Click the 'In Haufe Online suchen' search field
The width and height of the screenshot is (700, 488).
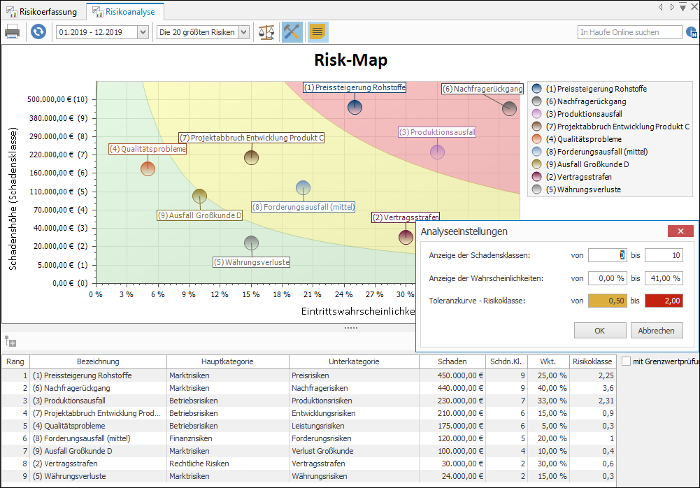coord(629,32)
